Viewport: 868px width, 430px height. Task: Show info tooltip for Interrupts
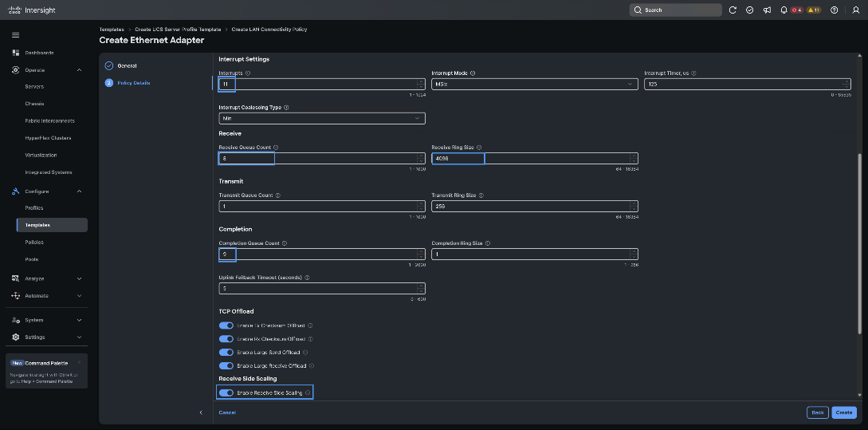pos(247,73)
